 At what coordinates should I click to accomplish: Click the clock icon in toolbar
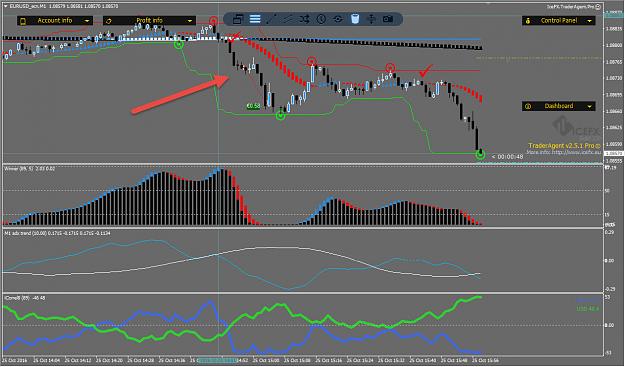click(321, 19)
